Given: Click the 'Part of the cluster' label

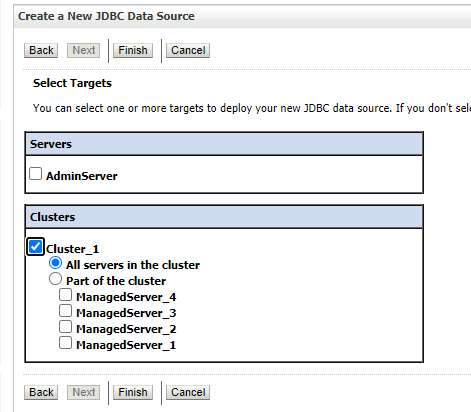Looking at the screenshot, I should pyautogui.click(x=116, y=281).
